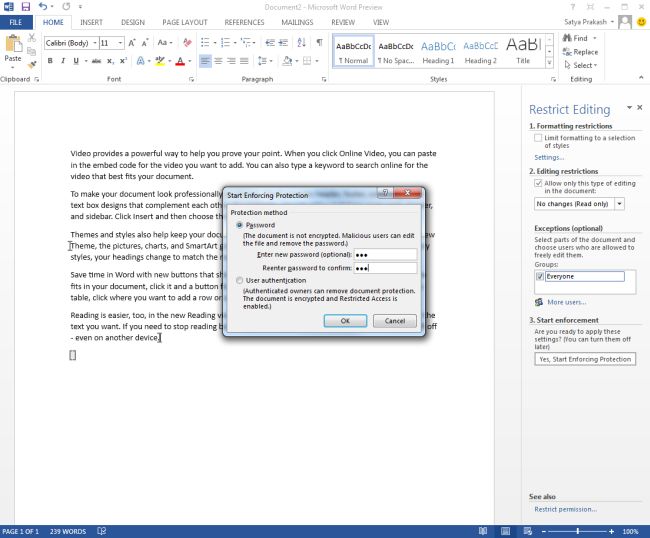This screenshot has width=650, height=538.
Task: Start a bulleted list
Action: coord(205,42)
